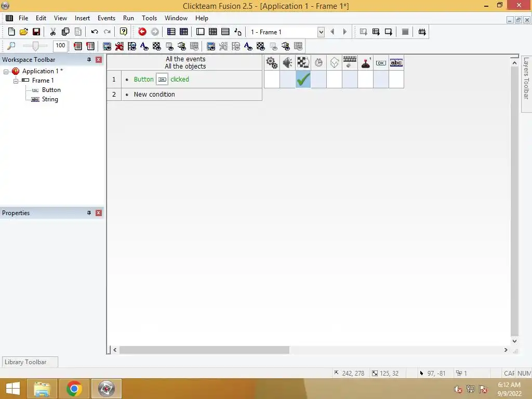
Task: Select the Timer clock column icon
Action: coord(318,62)
